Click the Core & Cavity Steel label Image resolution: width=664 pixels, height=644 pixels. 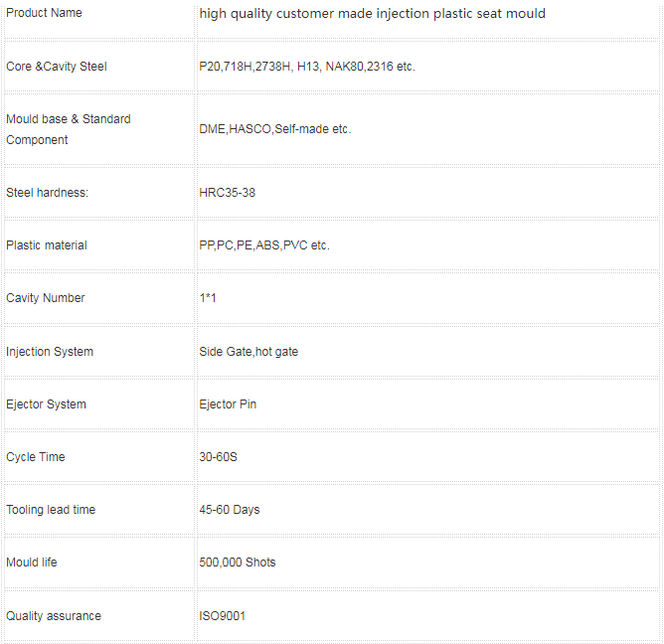(57, 67)
